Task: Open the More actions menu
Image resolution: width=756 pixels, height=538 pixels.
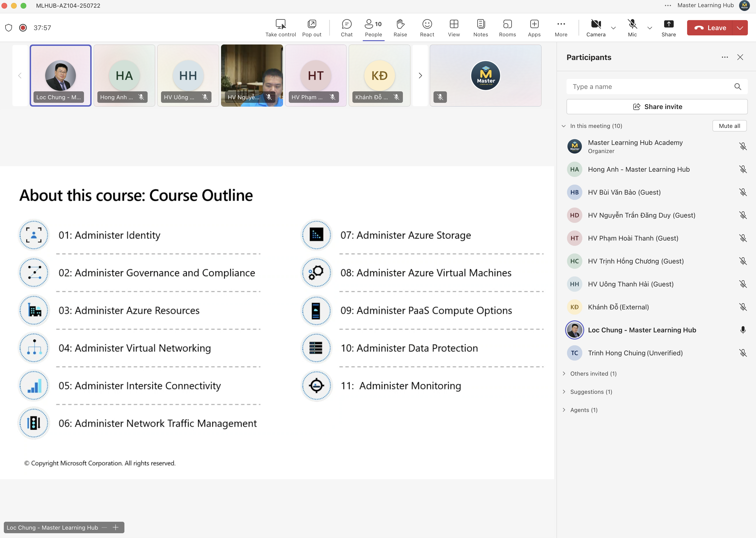Action: (x=561, y=28)
